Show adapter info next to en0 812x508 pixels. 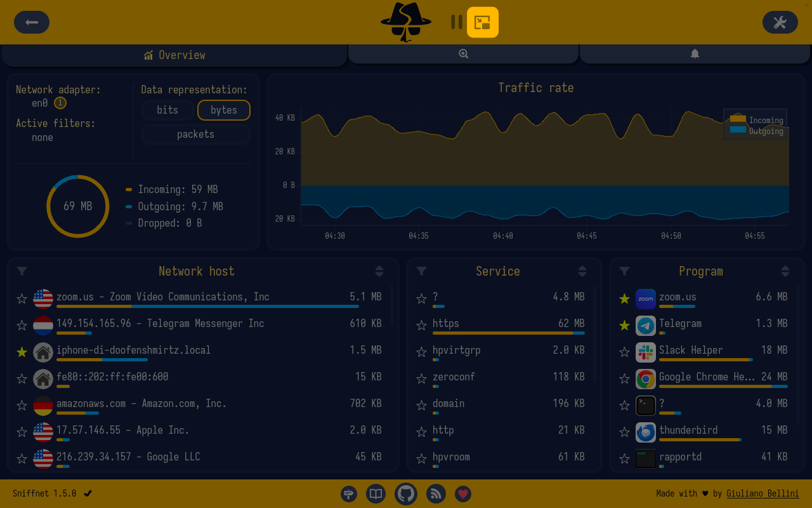[x=60, y=103]
